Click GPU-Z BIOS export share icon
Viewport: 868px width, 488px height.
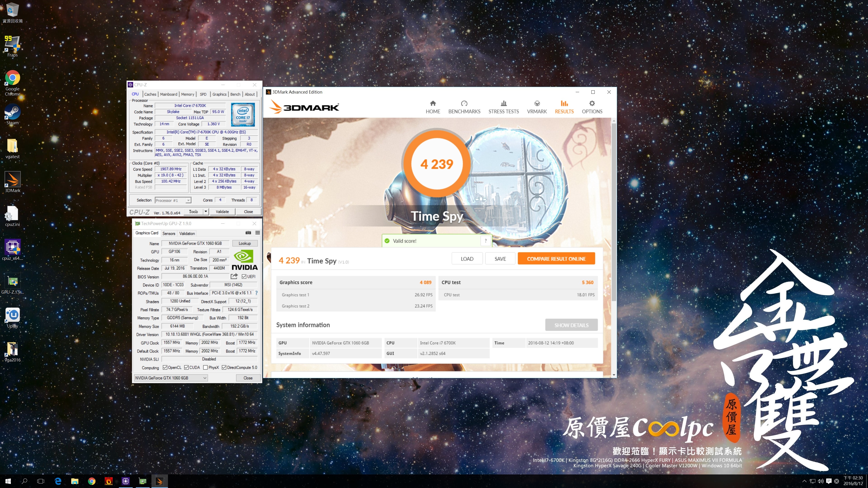coord(234,276)
